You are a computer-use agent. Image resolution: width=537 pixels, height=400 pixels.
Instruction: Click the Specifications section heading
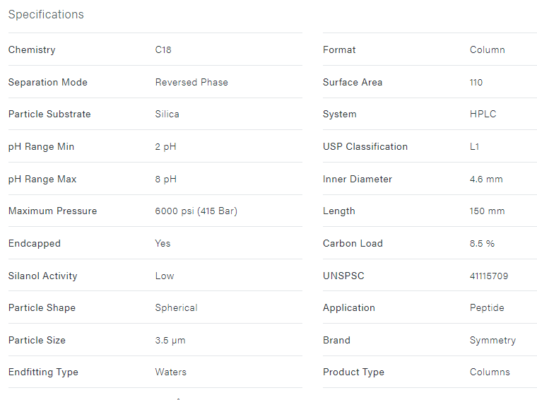tap(46, 14)
